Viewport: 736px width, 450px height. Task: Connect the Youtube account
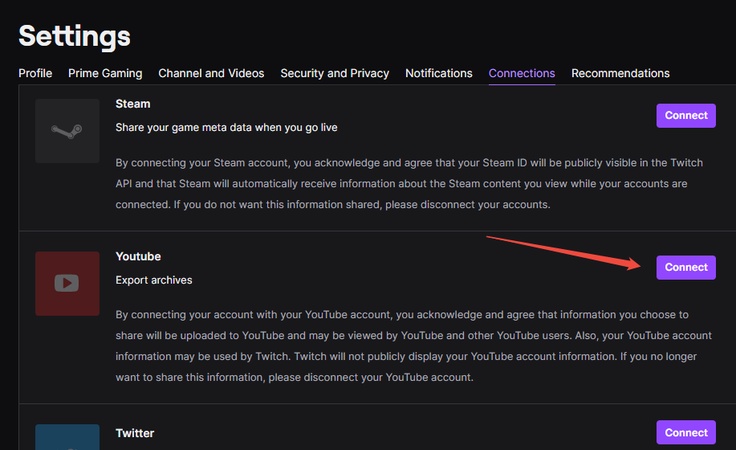click(686, 267)
